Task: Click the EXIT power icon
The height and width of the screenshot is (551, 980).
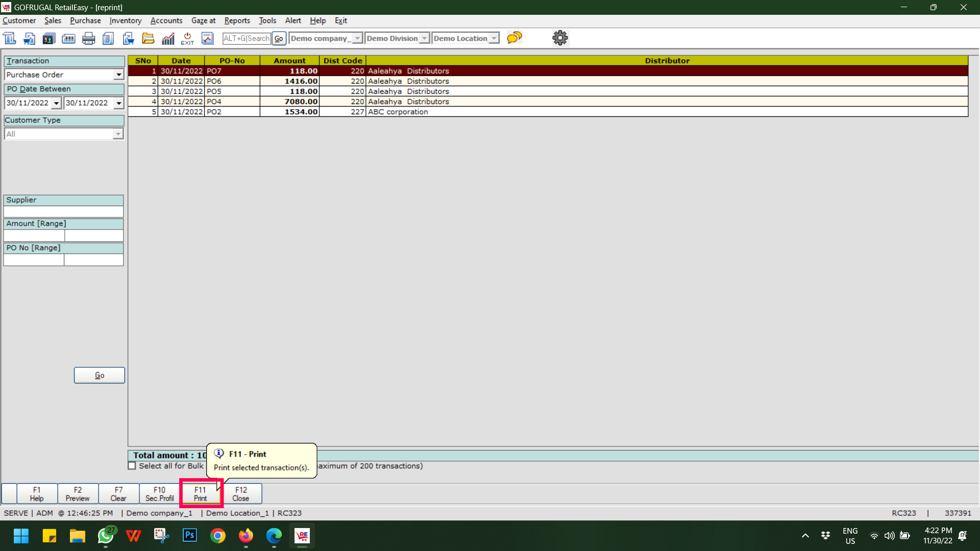Action: [187, 38]
